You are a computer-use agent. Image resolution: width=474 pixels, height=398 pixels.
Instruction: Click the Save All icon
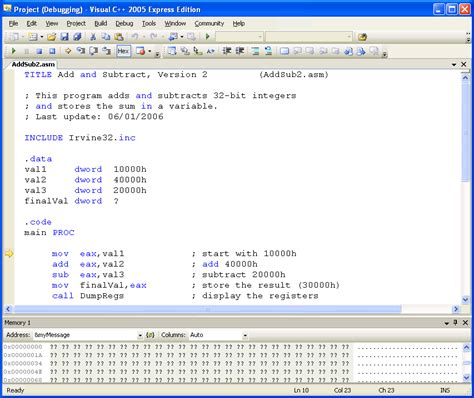coord(77,37)
